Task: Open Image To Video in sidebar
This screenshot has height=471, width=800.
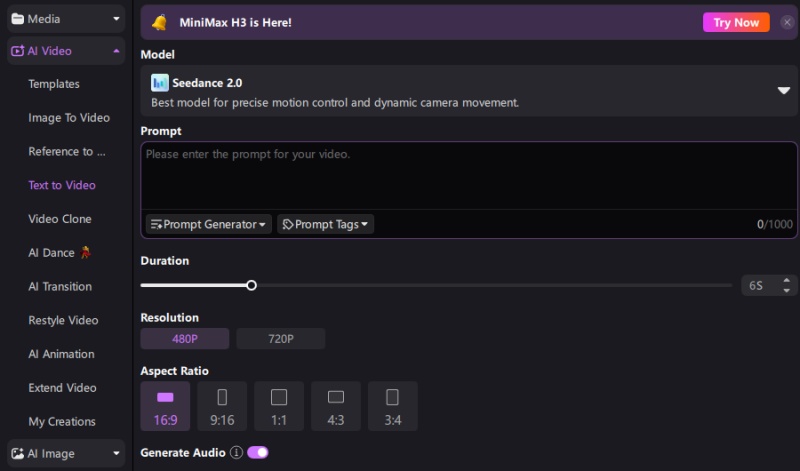Action: [69, 117]
